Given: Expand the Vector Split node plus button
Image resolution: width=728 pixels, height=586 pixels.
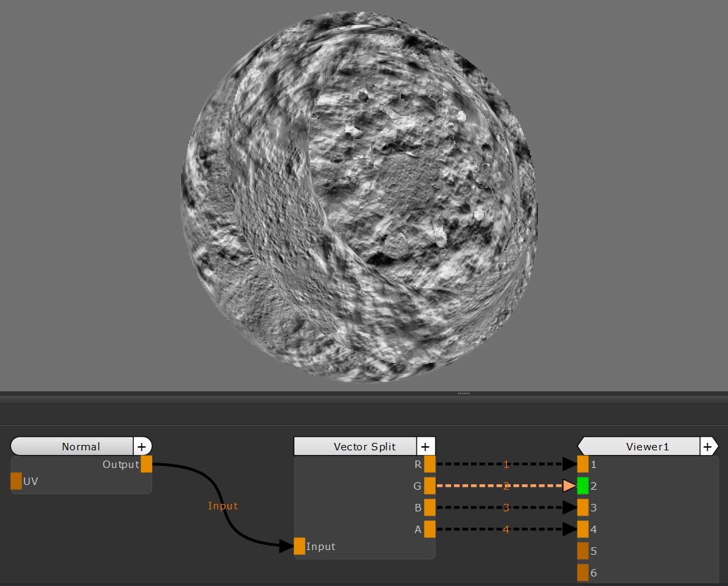Looking at the screenshot, I should click(425, 446).
